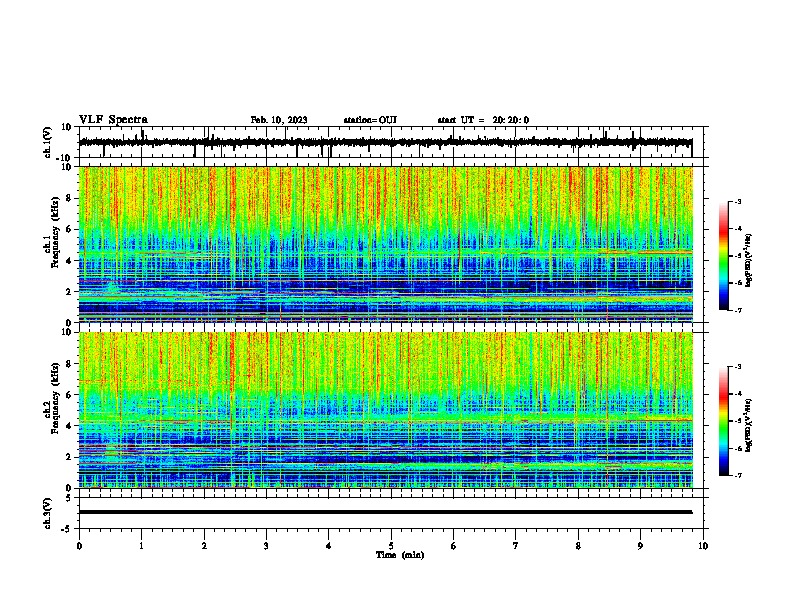Click the "ch.3(V)" axis label
Image resolution: width=792 pixels, height=612 pixels.
(48, 513)
